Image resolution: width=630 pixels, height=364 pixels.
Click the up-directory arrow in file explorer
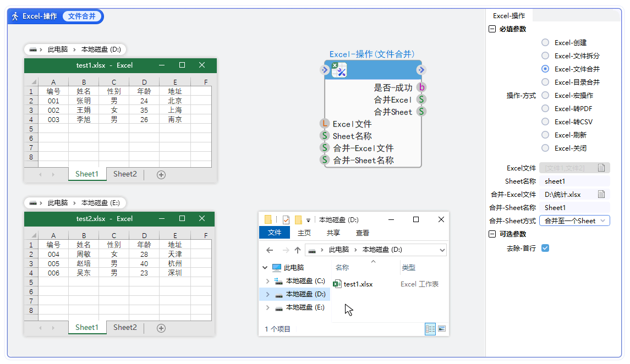(x=298, y=250)
